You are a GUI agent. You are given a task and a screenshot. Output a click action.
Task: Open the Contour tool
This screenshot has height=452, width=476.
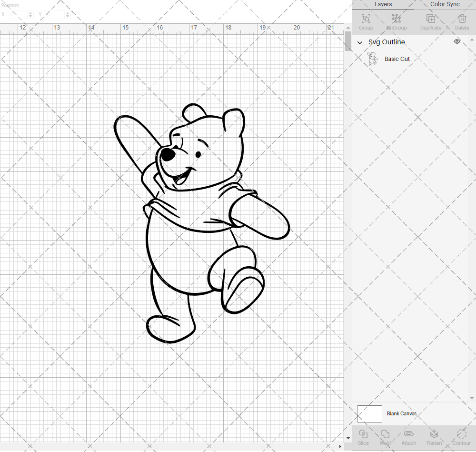click(x=461, y=436)
